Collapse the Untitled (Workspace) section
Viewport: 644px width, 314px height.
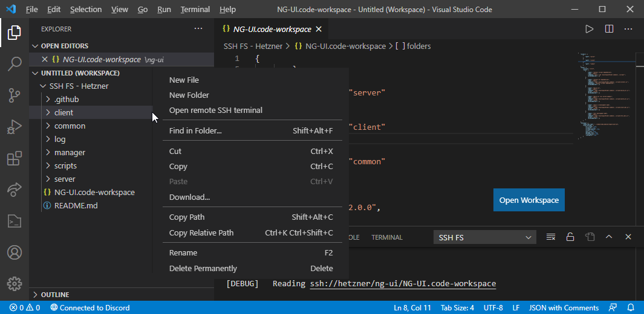coord(122,73)
